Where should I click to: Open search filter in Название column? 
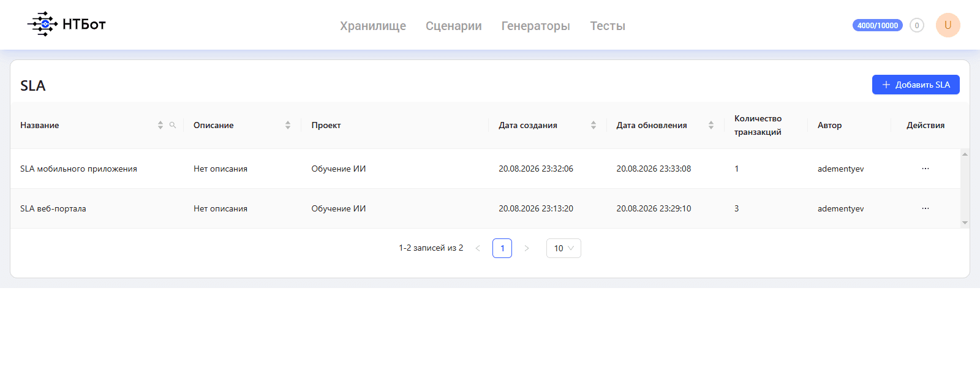(x=173, y=125)
